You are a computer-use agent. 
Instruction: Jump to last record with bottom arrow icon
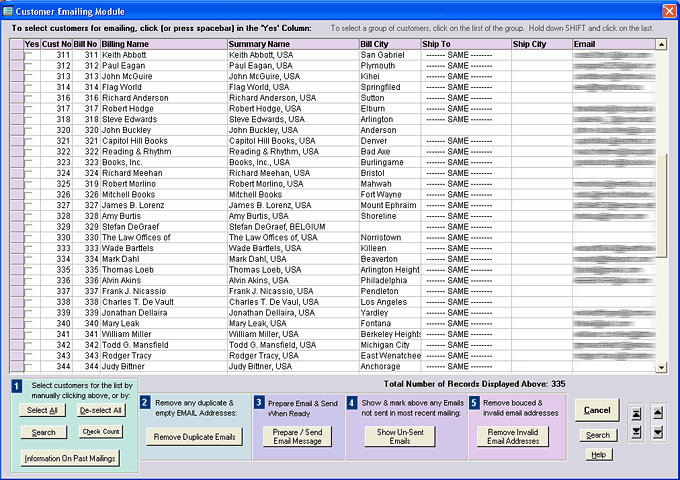634,432
